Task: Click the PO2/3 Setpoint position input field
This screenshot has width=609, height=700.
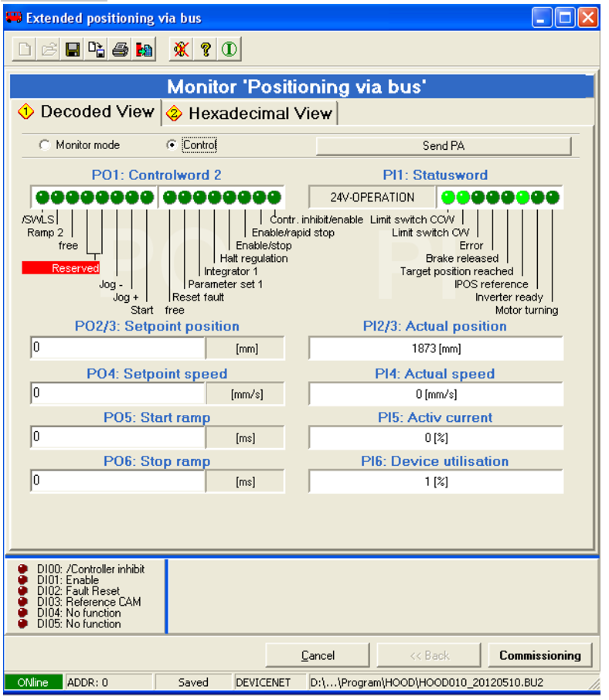Action: 117,348
